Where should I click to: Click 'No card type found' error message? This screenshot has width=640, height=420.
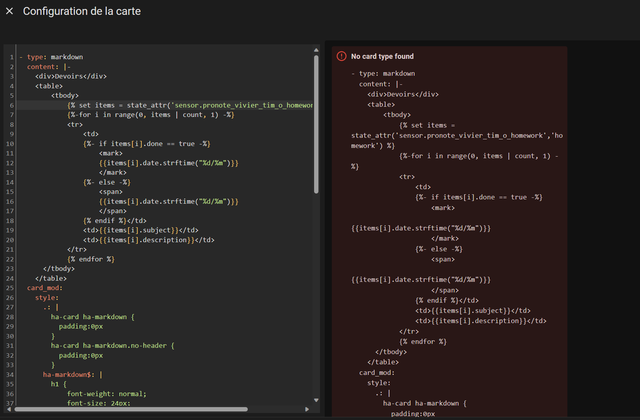[382, 56]
